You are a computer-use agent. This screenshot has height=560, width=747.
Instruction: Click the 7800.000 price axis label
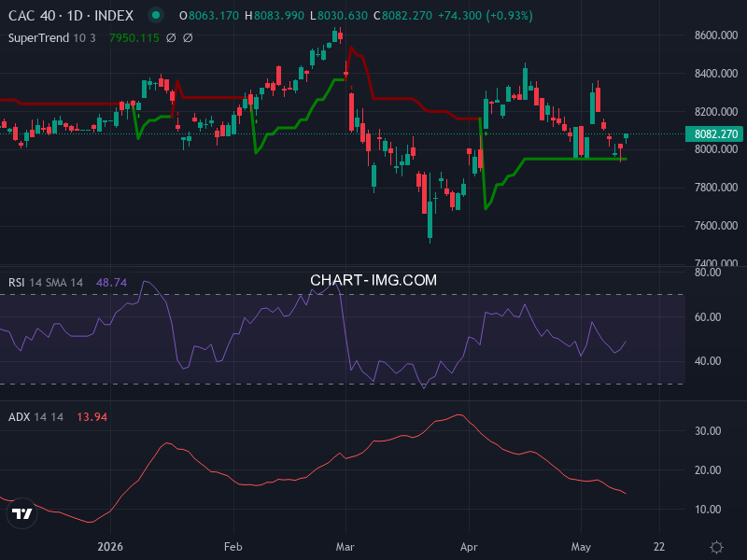pos(715,188)
